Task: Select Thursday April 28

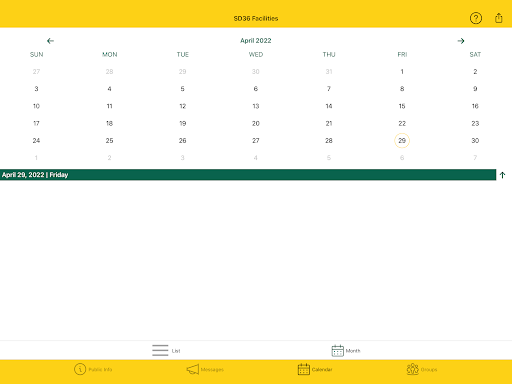Action: point(329,140)
